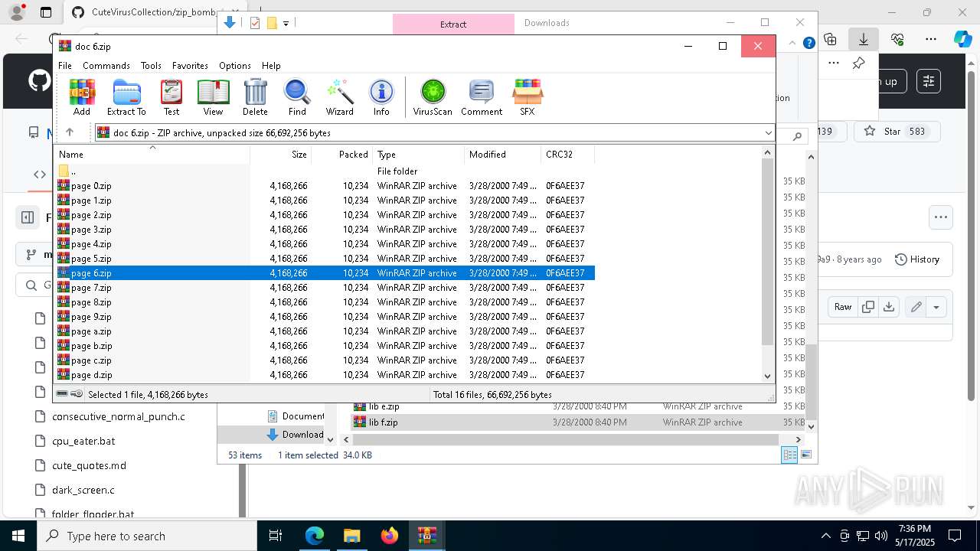Select the Extract tab in Explorer ribbon
Image resolution: width=980 pixels, height=551 pixels.
453,24
